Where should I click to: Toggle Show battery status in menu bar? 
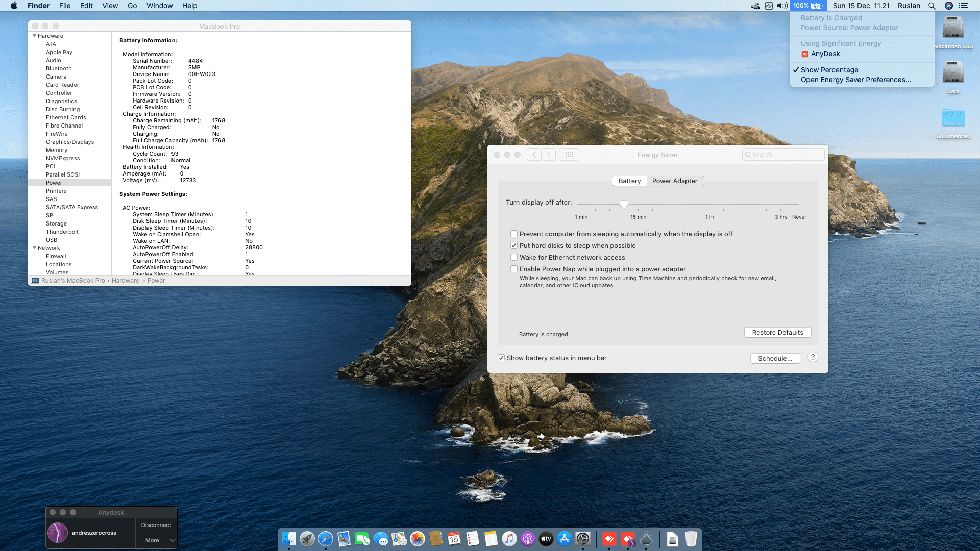[501, 358]
